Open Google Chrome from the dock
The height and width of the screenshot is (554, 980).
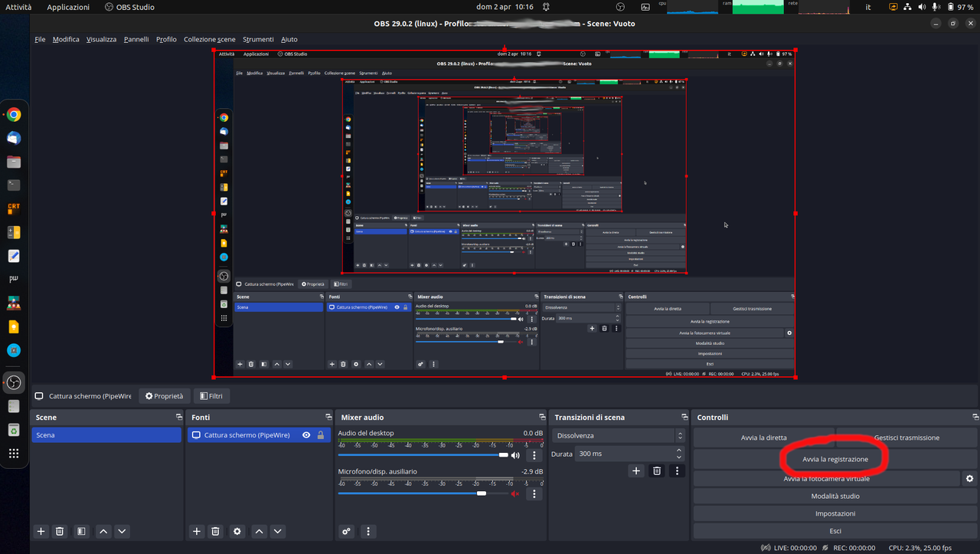click(14, 115)
